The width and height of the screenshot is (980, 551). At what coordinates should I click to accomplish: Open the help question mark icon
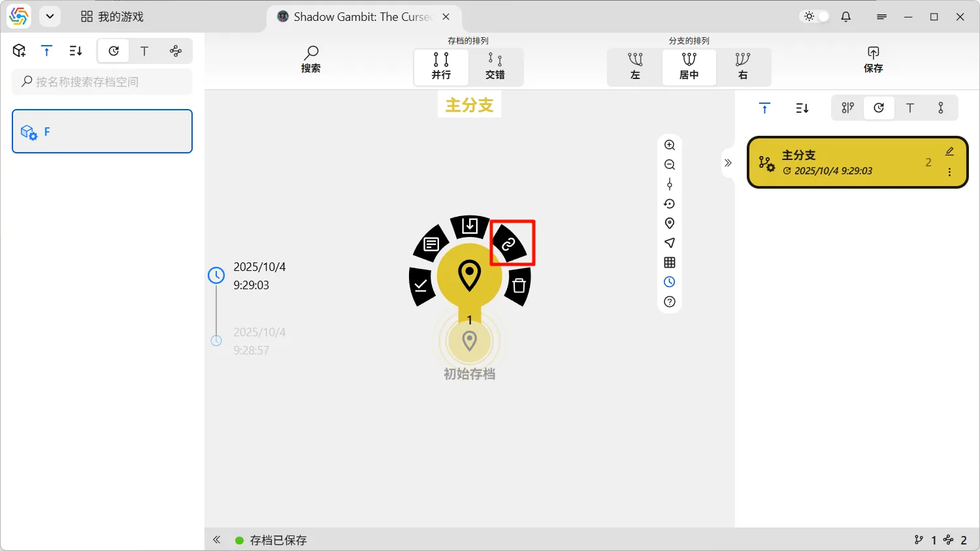click(x=670, y=302)
